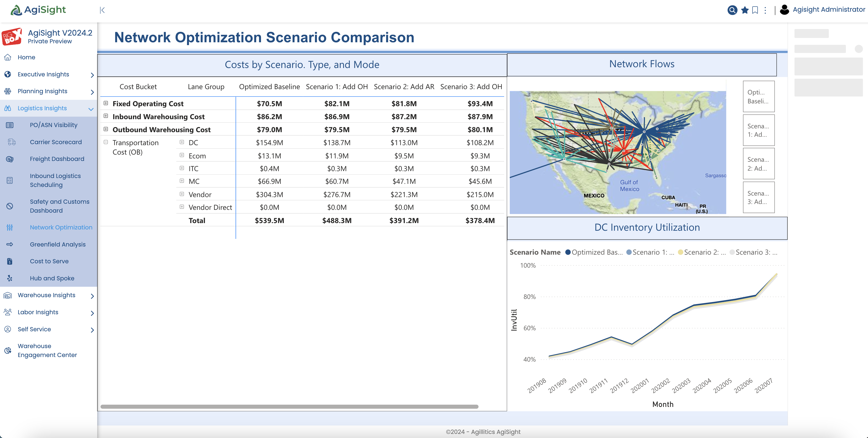The height and width of the screenshot is (438, 868).
Task: Open Hub and Spoke page
Action: click(x=52, y=278)
